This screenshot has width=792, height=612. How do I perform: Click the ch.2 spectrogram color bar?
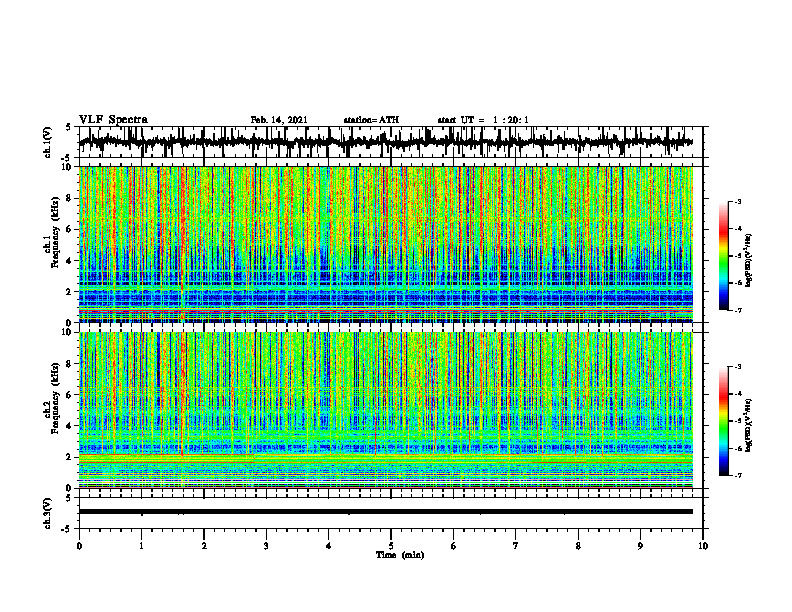pyautogui.click(x=724, y=421)
